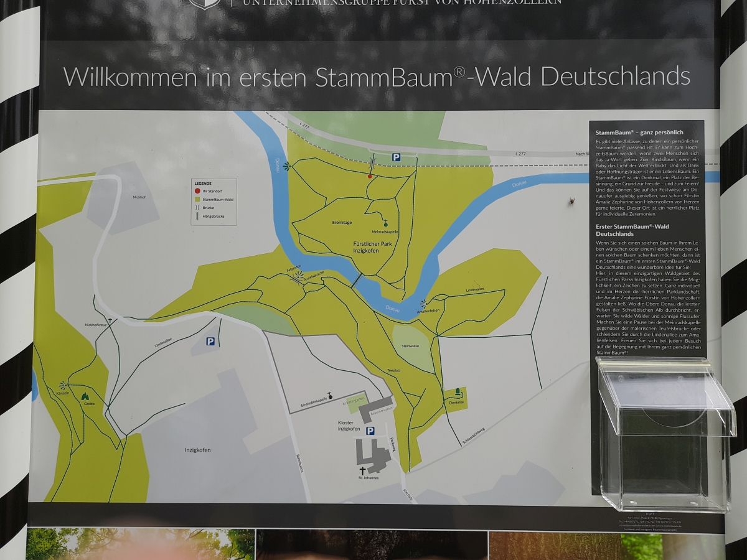Select the StammBaum-Wald legend color swatch
The height and width of the screenshot is (560, 747).
197,198
